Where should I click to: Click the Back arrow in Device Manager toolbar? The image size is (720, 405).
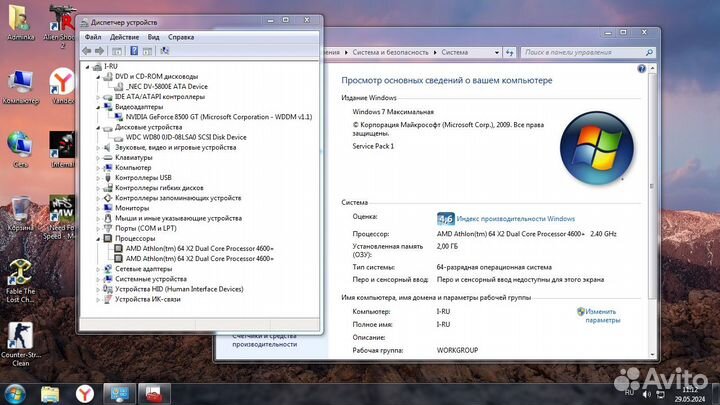click(x=86, y=51)
